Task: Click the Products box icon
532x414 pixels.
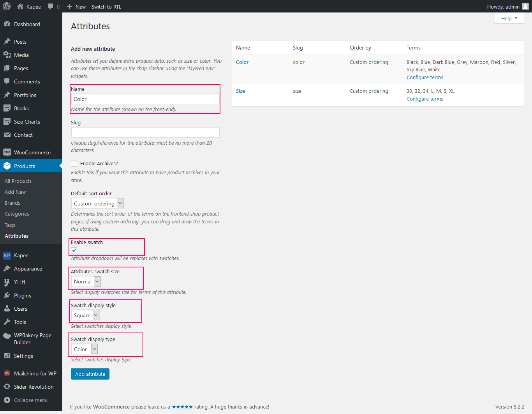Action: (x=7, y=166)
